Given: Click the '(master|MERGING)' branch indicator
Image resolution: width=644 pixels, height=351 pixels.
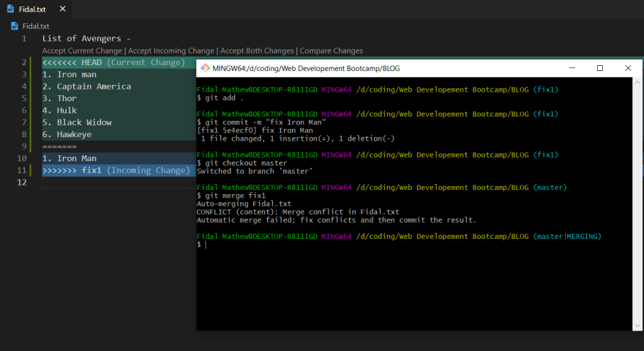Looking at the screenshot, I should [x=567, y=236].
